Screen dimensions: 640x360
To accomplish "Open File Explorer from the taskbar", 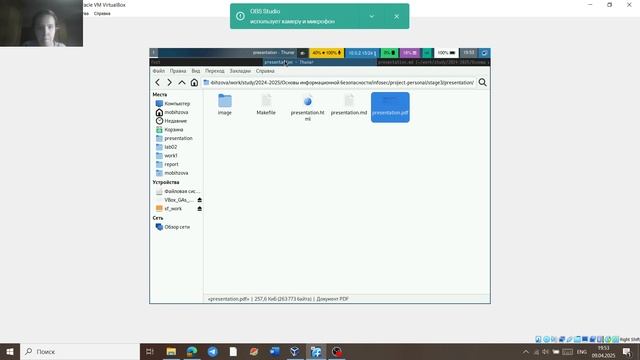I will [x=171, y=351].
